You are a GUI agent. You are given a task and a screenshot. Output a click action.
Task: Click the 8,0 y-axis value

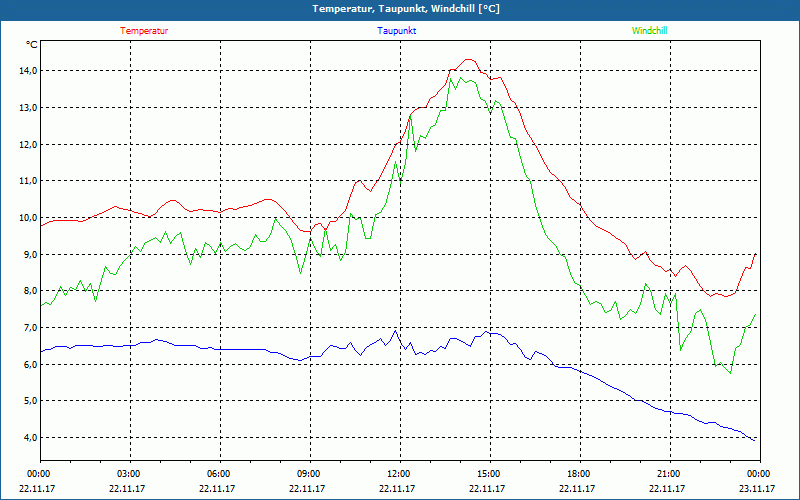tap(31, 291)
